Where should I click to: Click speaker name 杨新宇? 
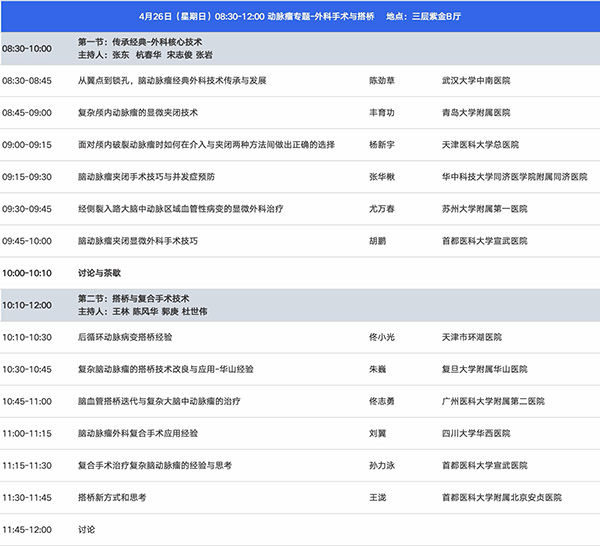[382, 144]
